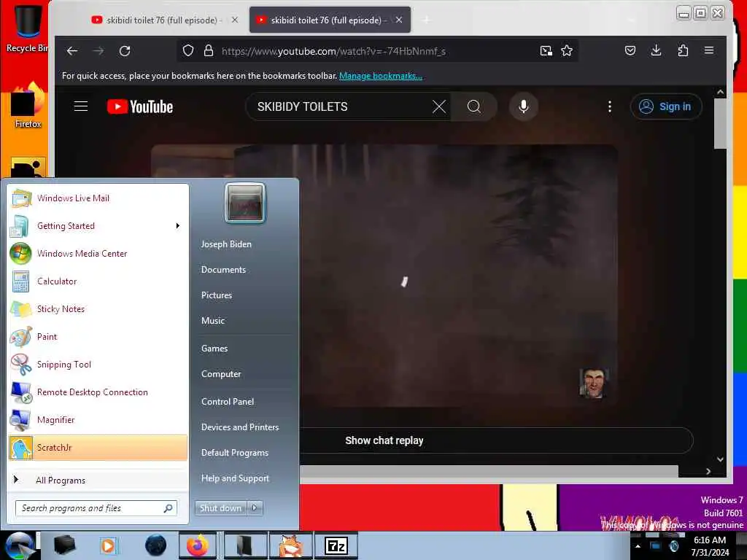Click user account picture in Start menu
Image resolution: width=747 pixels, height=560 pixels.
click(x=245, y=203)
